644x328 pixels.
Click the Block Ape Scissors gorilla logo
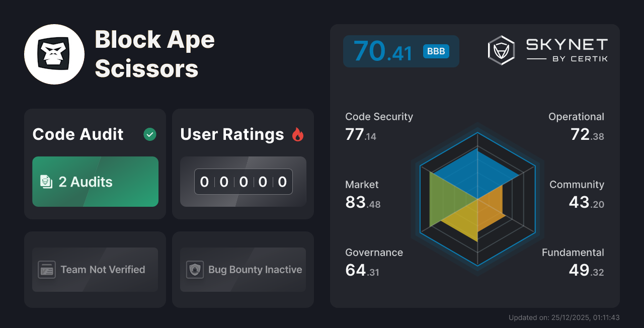pyautogui.click(x=54, y=54)
